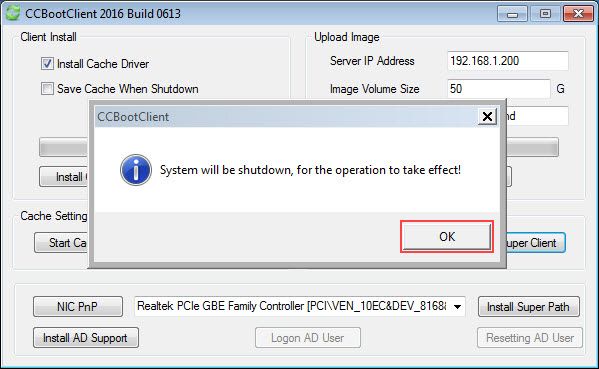The width and height of the screenshot is (599, 369).
Task: Click Resetting AD User button
Action: pos(530,338)
